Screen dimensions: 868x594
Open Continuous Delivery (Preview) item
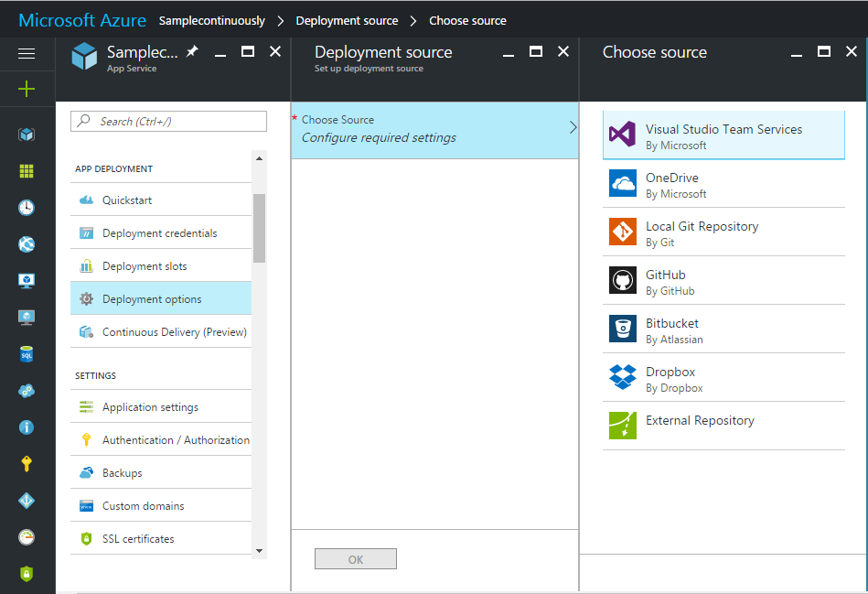[x=174, y=332]
